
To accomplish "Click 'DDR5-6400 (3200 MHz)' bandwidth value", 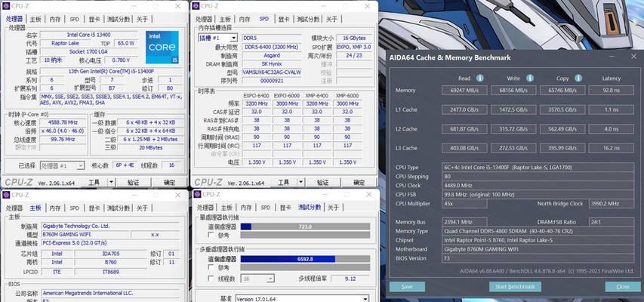I will click(x=272, y=47).
